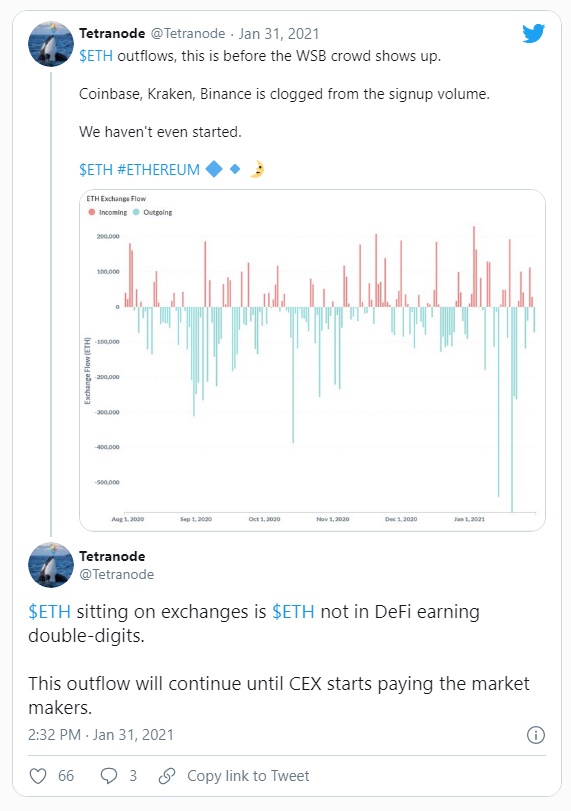
Task: Open the 2:32 PM timestamp link
Action: [x=54, y=735]
